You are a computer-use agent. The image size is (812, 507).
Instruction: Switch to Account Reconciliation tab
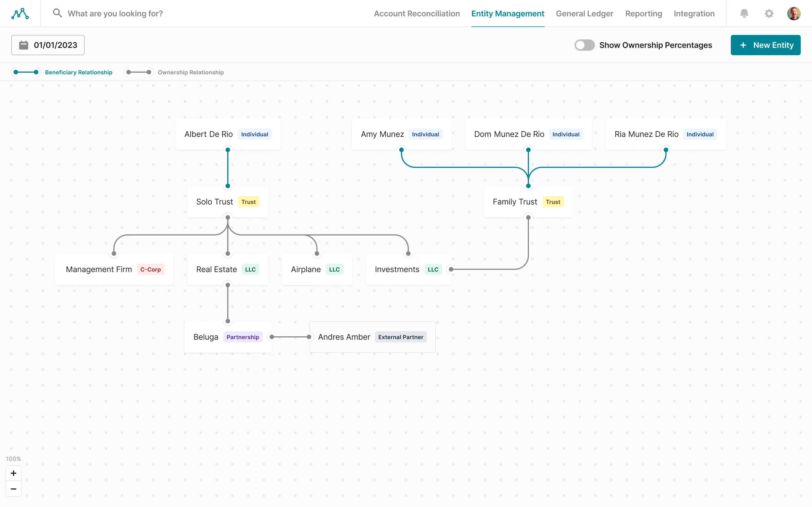(x=416, y=14)
